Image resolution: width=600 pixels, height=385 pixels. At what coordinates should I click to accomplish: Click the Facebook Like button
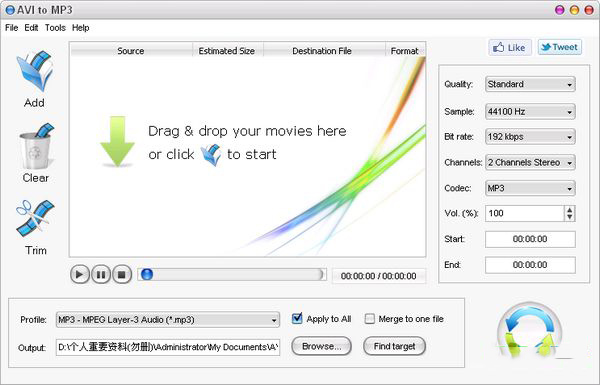pyautogui.click(x=510, y=47)
